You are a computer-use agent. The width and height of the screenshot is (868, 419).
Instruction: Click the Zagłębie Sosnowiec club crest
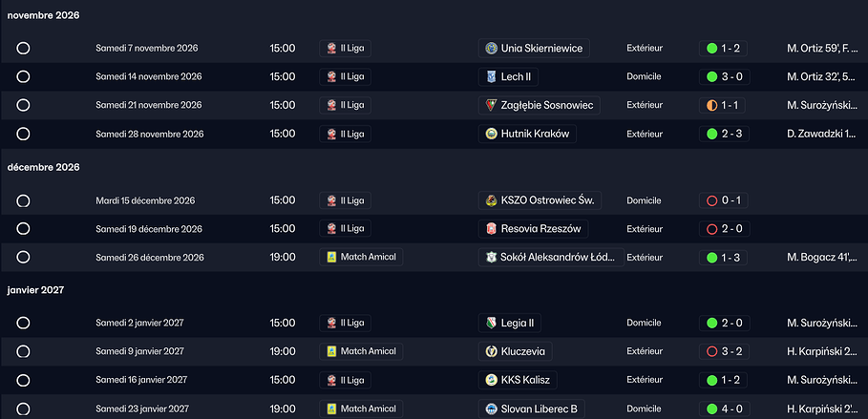(x=491, y=105)
